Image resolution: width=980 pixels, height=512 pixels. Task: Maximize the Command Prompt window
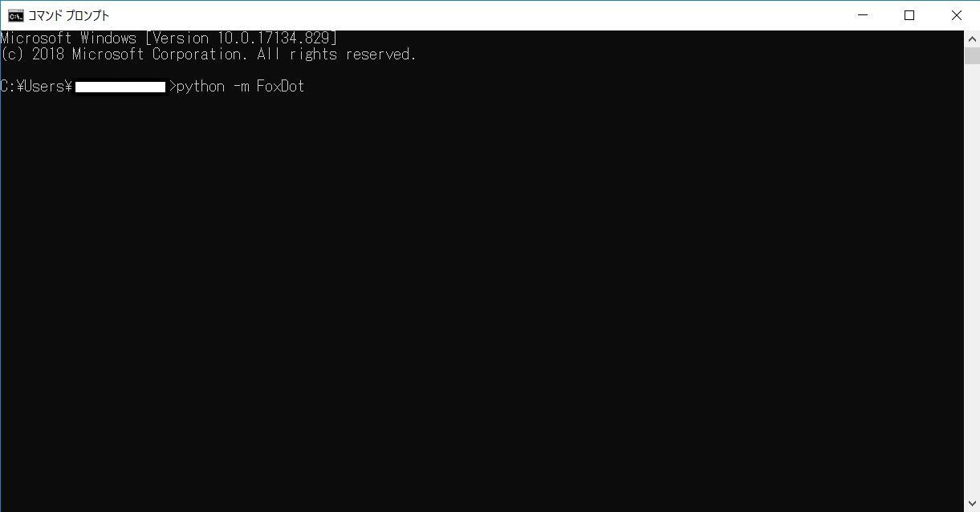pos(909,15)
